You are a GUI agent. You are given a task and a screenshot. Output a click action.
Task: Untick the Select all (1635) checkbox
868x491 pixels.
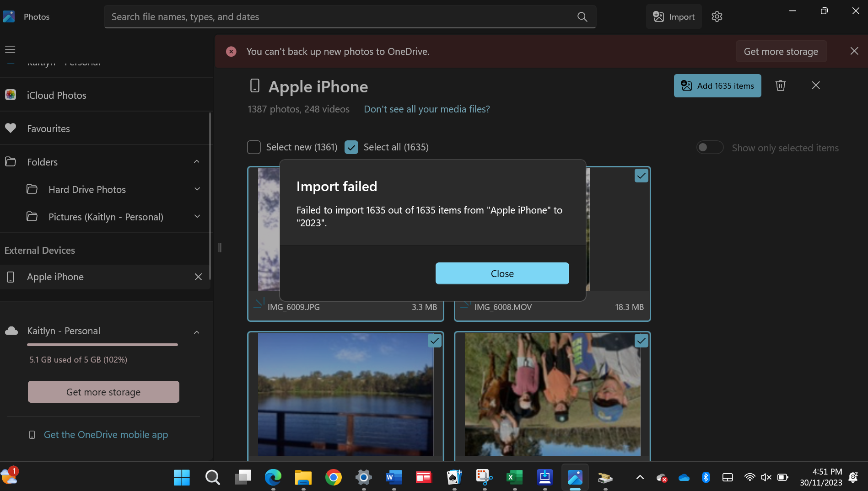coord(351,147)
